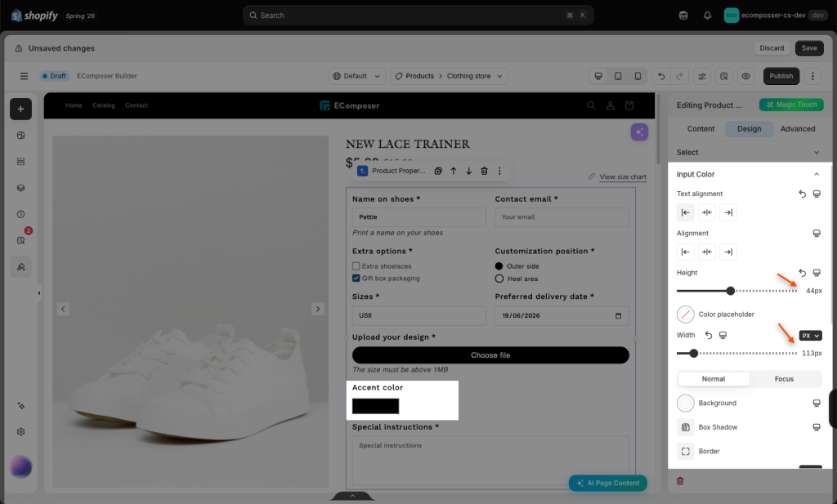Set Alignment to right

(728, 252)
